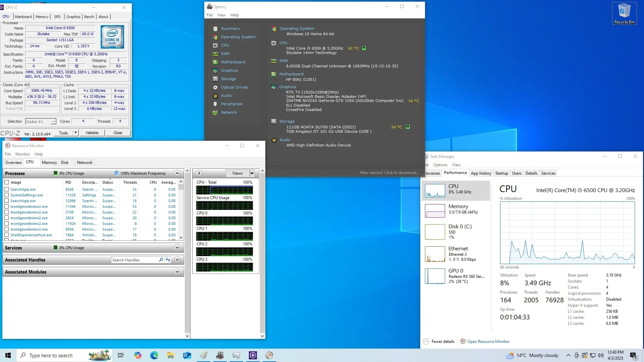The width and height of the screenshot is (644, 362).
Task: Open the SPD tab in CPU-Z
Action: 57,17
